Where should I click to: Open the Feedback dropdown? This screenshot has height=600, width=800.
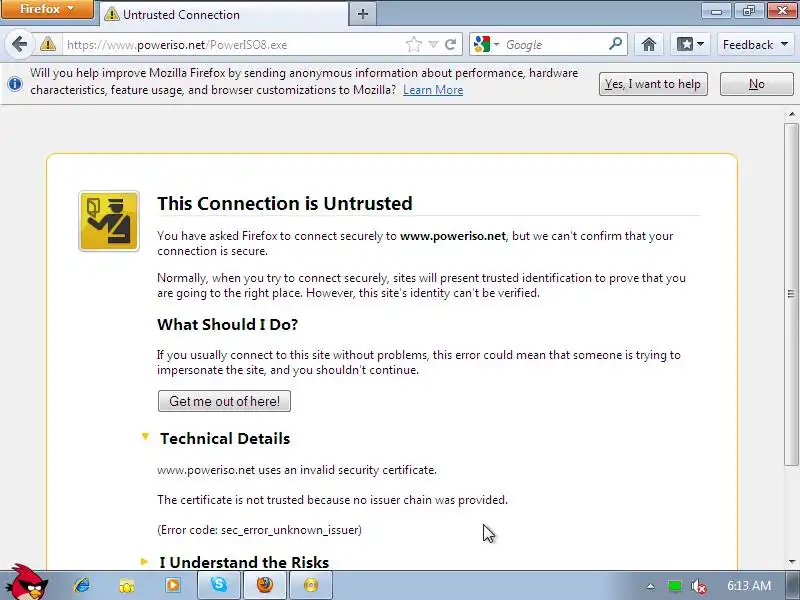pyautogui.click(x=755, y=44)
